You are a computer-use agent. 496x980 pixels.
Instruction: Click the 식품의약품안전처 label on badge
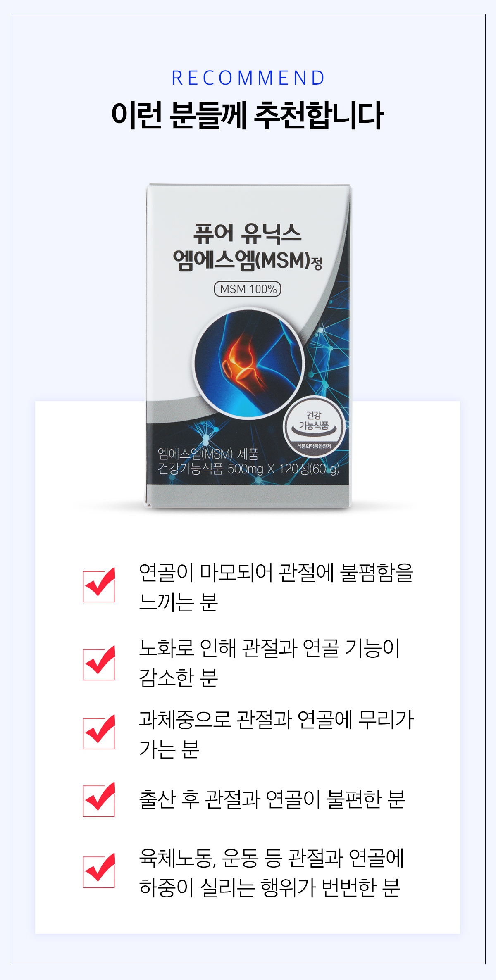tap(314, 446)
